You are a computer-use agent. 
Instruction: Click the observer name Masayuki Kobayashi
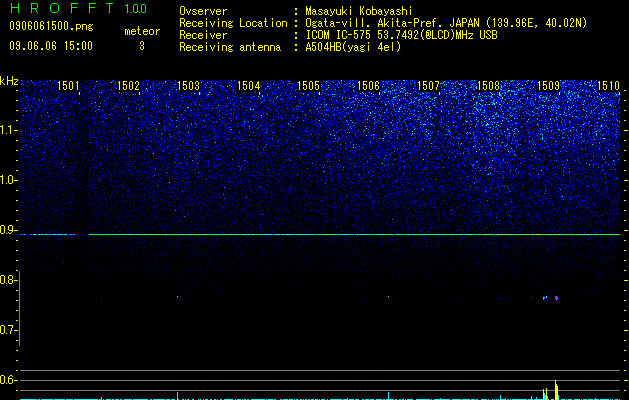point(359,11)
